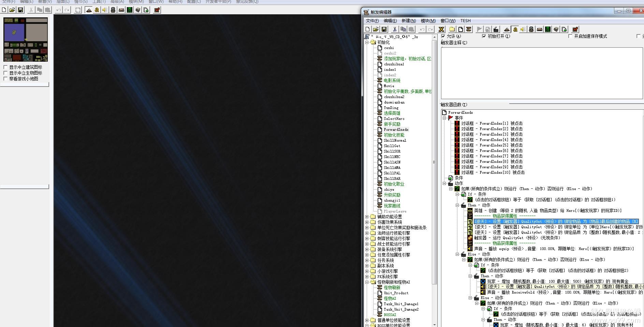The width and height of the screenshot is (644, 327).
Task: Open Terrain Editor from Trigger Editor toolbar
Action: 507,29
